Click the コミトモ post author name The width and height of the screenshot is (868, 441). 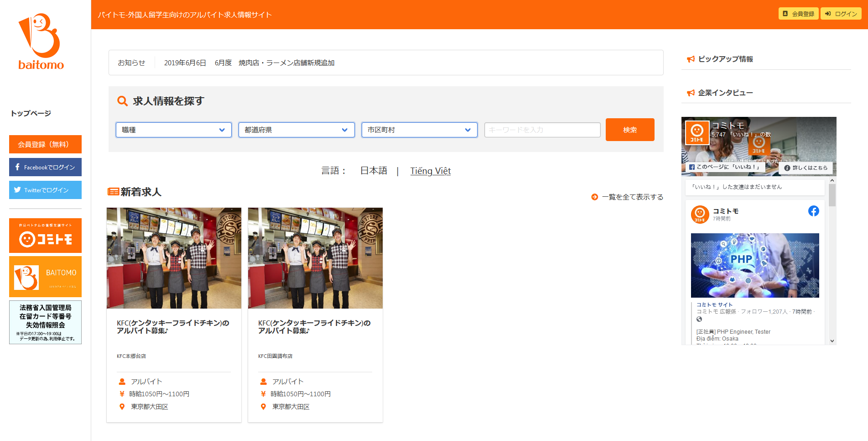click(x=726, y=211)
